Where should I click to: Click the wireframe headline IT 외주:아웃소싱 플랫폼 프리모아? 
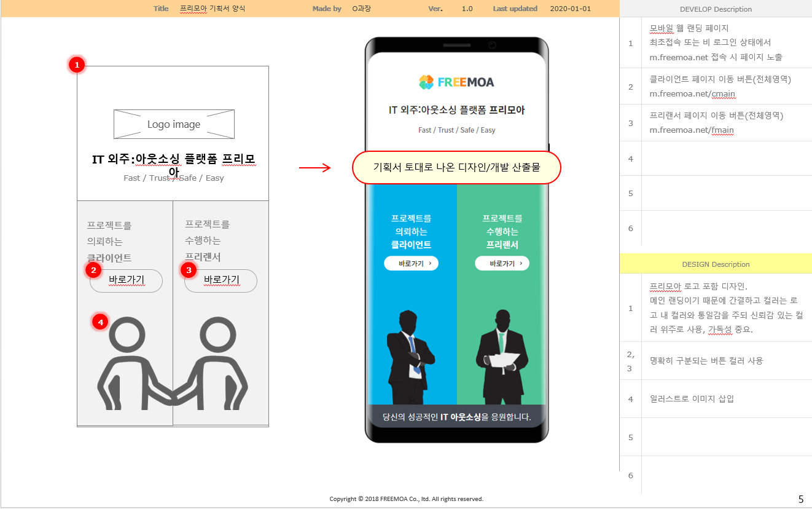[174, 165]
